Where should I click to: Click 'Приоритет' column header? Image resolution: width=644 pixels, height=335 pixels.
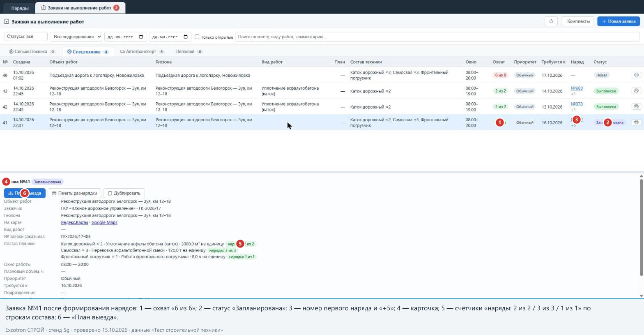pyautogui.click(x=525, y=62)
